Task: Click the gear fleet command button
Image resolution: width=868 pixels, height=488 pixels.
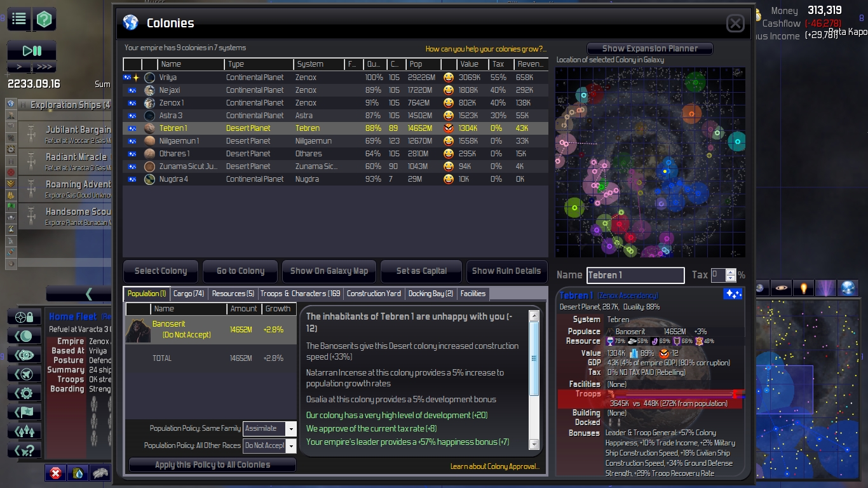Action: (x=24, y=393)
